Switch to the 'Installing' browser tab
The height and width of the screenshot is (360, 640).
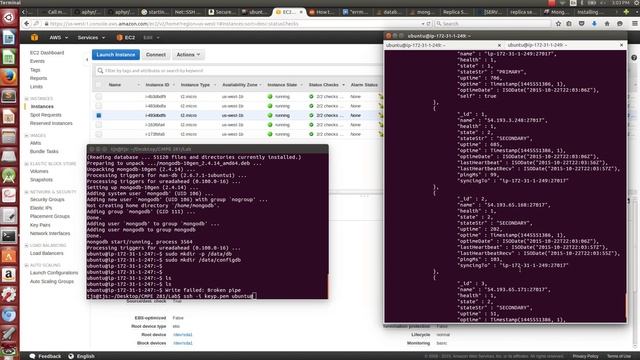coord(590,12)
